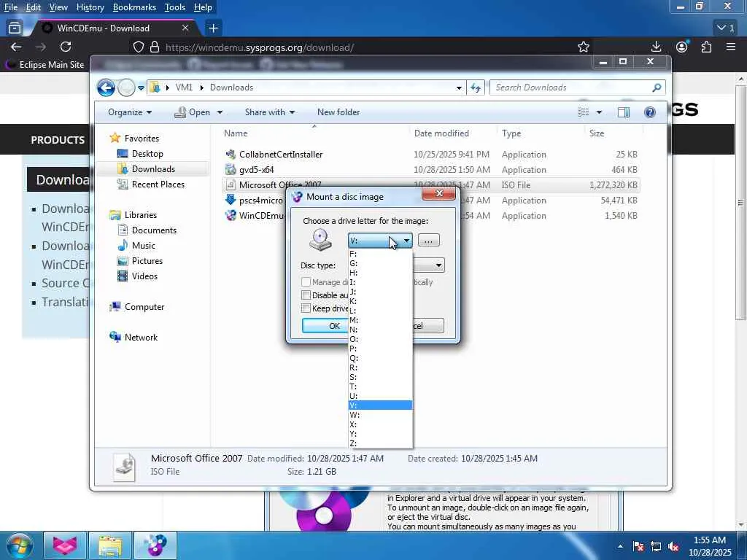The height and width of the screenshot is (560, 747).
Task: Click the WinCDEmu installer file icon
Action: [231, 215]
